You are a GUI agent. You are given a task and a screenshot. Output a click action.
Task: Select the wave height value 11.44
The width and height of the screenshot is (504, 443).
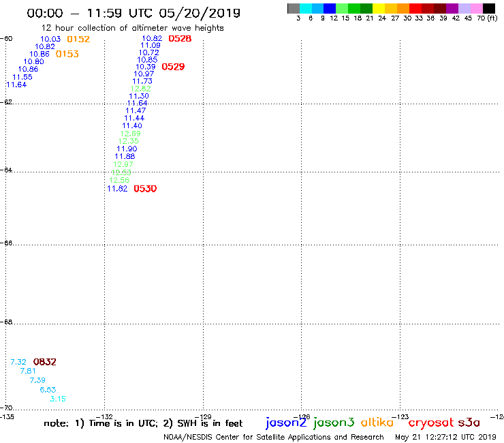coord(134,118)
